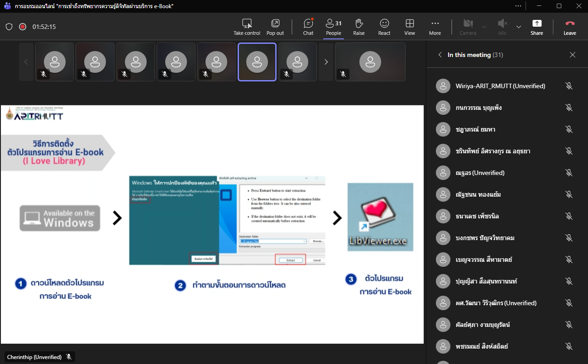Go back from In this meeting list
Viewport: 588px width, 364px height.
click(440, 55)
